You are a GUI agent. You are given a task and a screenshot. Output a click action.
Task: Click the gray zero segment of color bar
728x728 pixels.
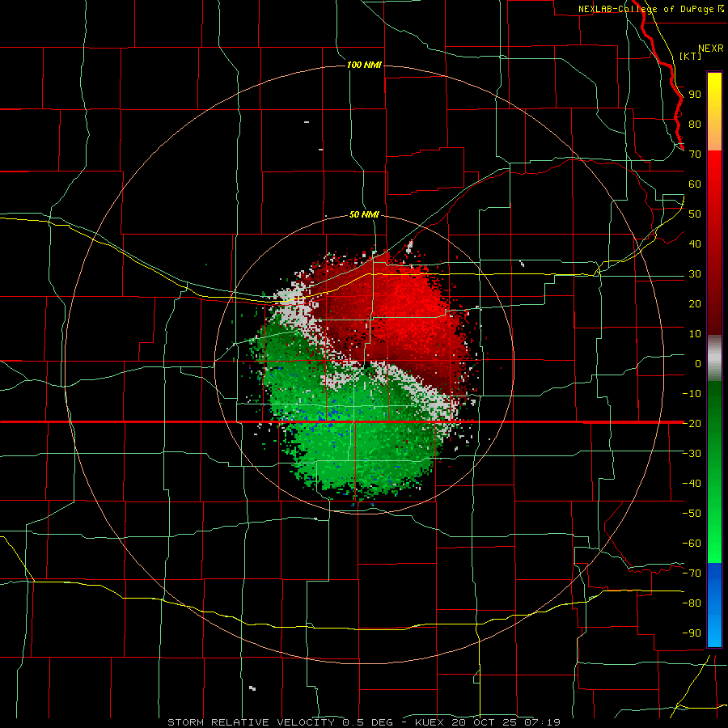[714, 358]
